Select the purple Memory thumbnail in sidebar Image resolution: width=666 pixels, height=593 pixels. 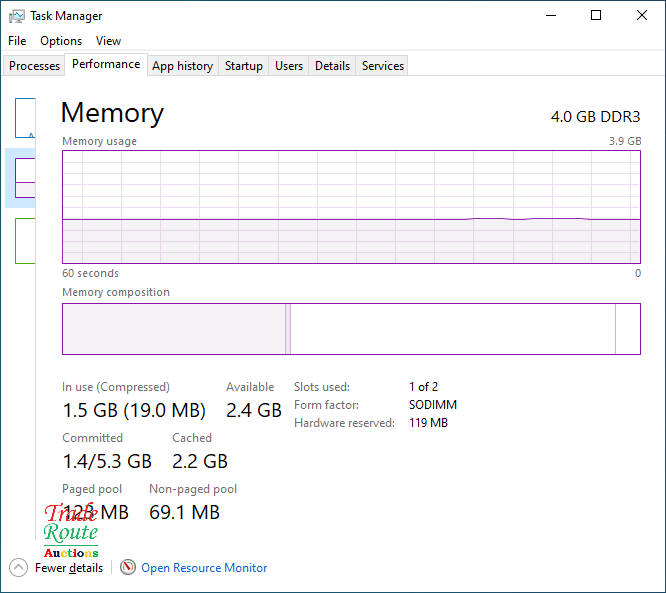25,178
